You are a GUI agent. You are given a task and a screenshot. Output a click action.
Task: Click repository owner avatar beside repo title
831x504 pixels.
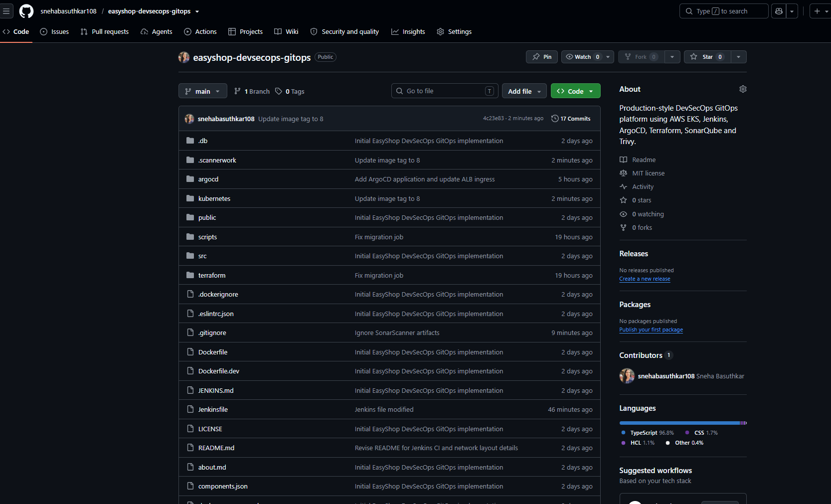click(184, 57)
